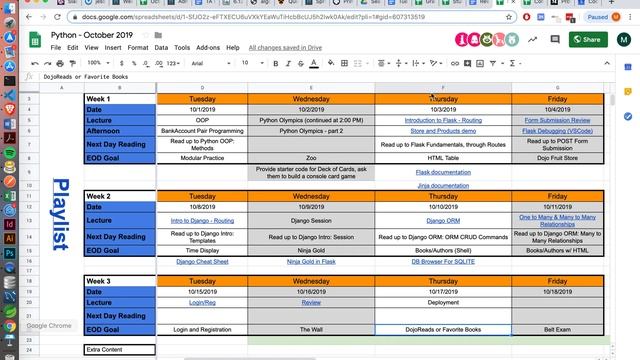Open the Edit menu
This screenshot has width=640, height=360.
click(x=73, y=48)
